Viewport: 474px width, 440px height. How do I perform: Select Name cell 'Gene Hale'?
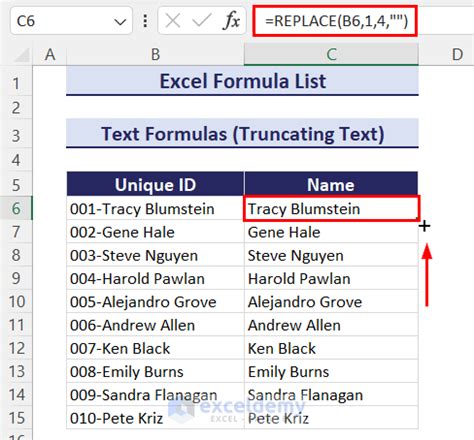click(331, 232)
